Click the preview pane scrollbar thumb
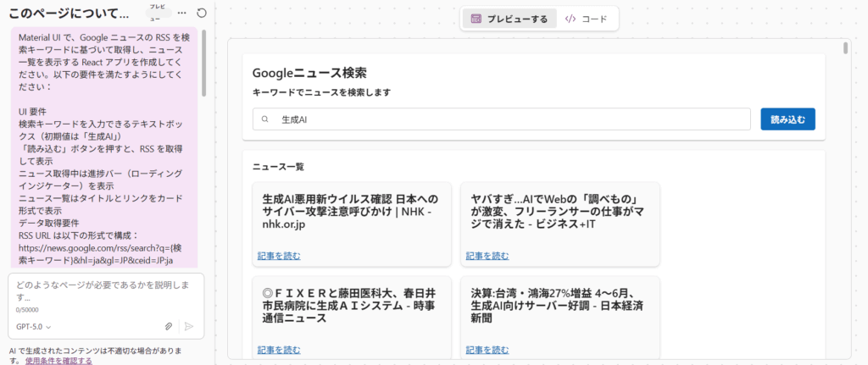The height and width of the screenshot is (365, 868). coord(845,47)
